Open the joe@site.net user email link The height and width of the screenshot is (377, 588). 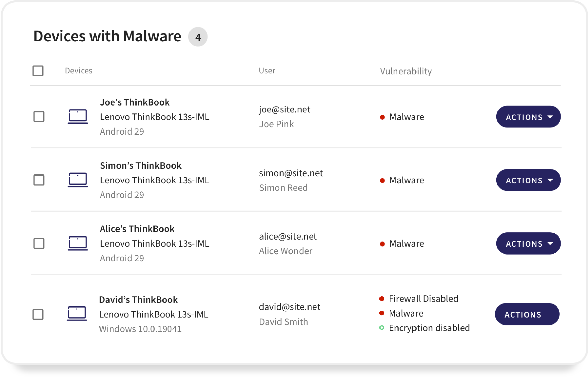(x=284, y=110)
